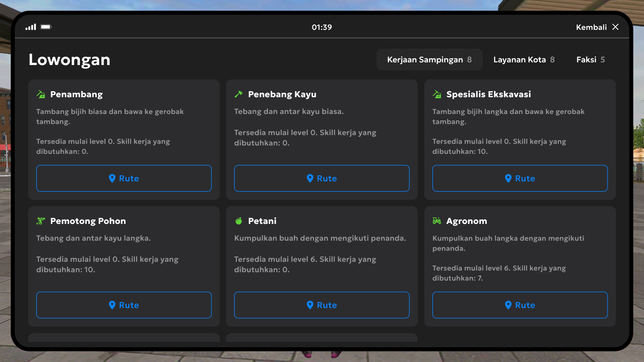Select the Faksi tab

point(590,60)
